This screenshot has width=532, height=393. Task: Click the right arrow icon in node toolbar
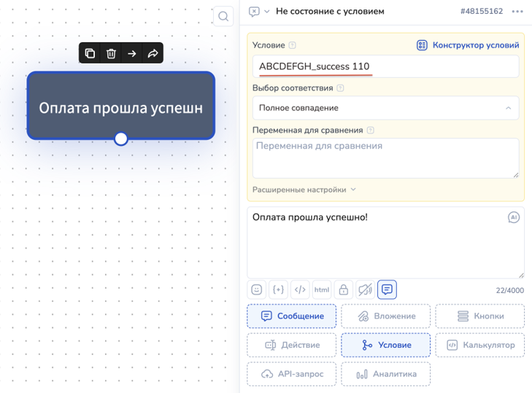pyautogui.click(x=132, y=53)
